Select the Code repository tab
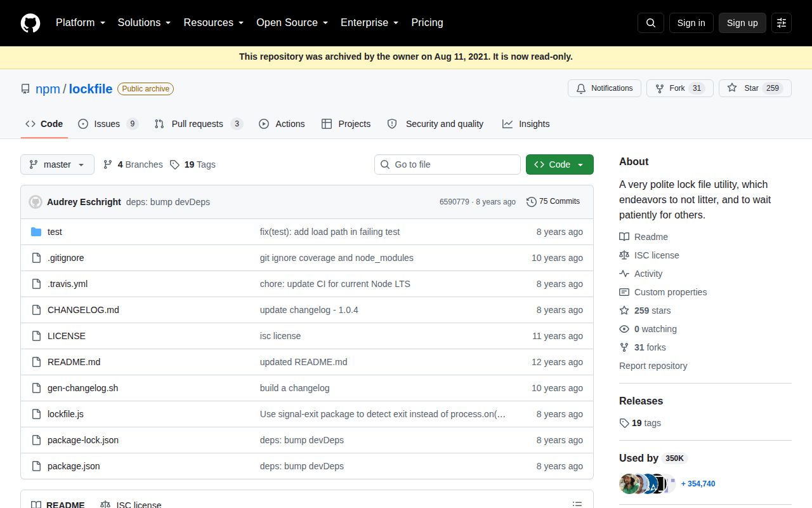Viewport: 812px width, 508px height. pyautogui.click(x=44, y=124)
